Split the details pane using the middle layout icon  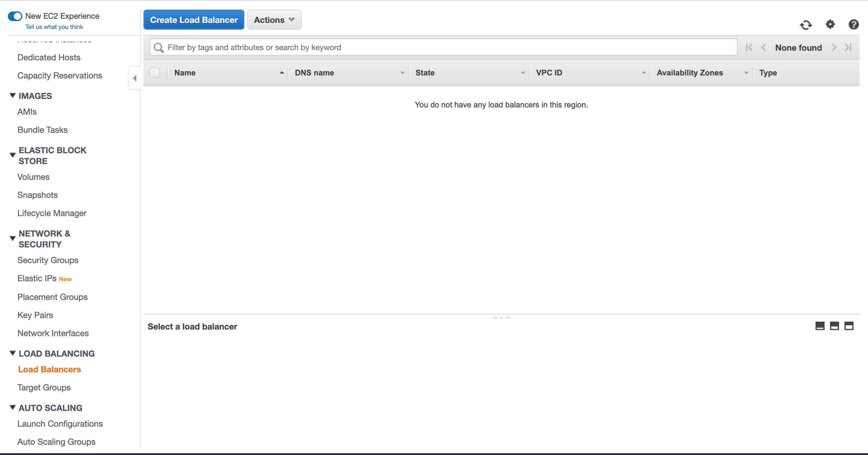coord(834,326)
